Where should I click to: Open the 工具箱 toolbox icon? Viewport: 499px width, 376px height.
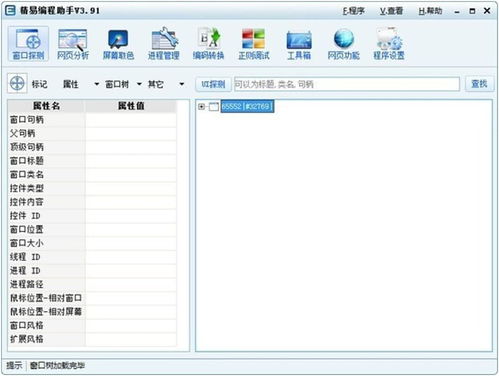point(299,44)
